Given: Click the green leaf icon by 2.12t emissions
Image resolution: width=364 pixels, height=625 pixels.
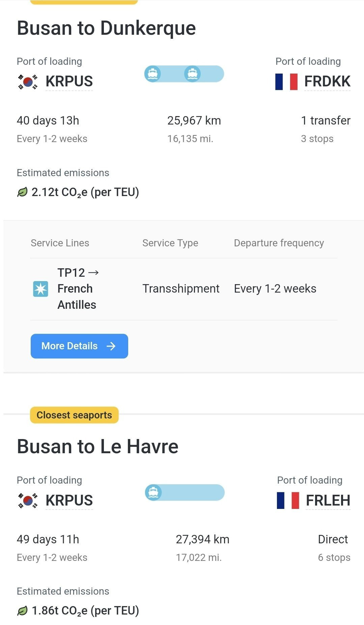Looking at the screenshot, I should coord(22,192).
